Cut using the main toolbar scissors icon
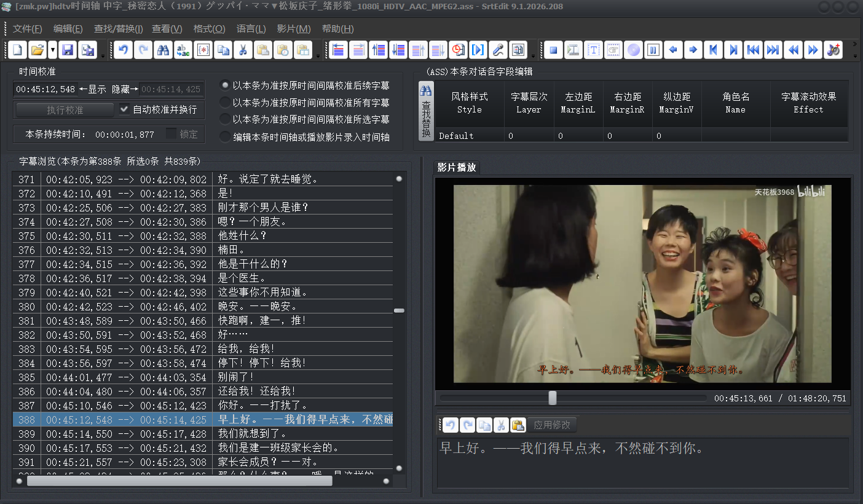Image resolution: width=863 pixels, height=504 pixels. (x=243, y=50)
